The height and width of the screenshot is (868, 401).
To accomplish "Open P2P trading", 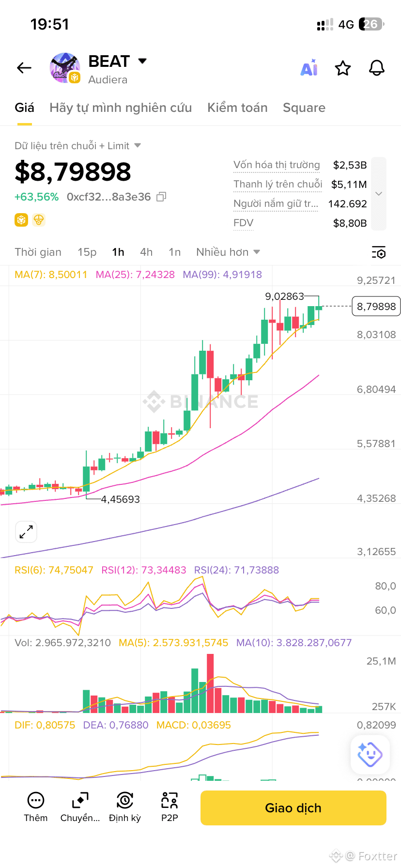I will coord(170,807).
